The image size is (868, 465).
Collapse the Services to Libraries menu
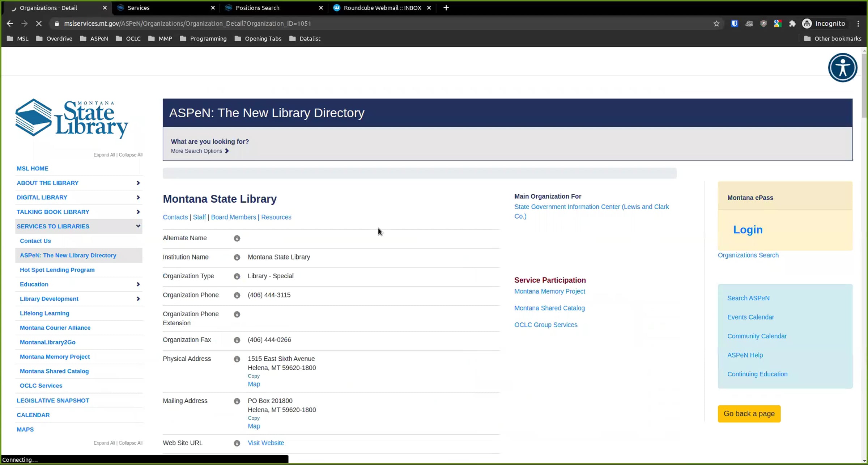pyautogui.click(x=138, y=226)
